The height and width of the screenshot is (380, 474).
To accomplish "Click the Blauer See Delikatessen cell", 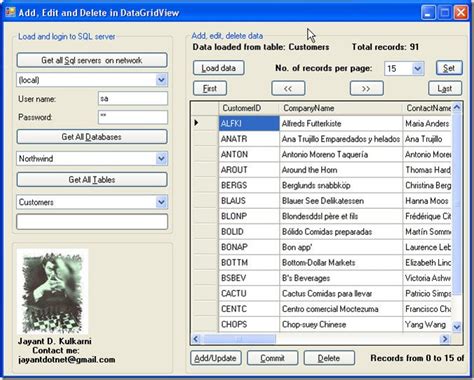I will pyautogui.click(x=341, y=201).
